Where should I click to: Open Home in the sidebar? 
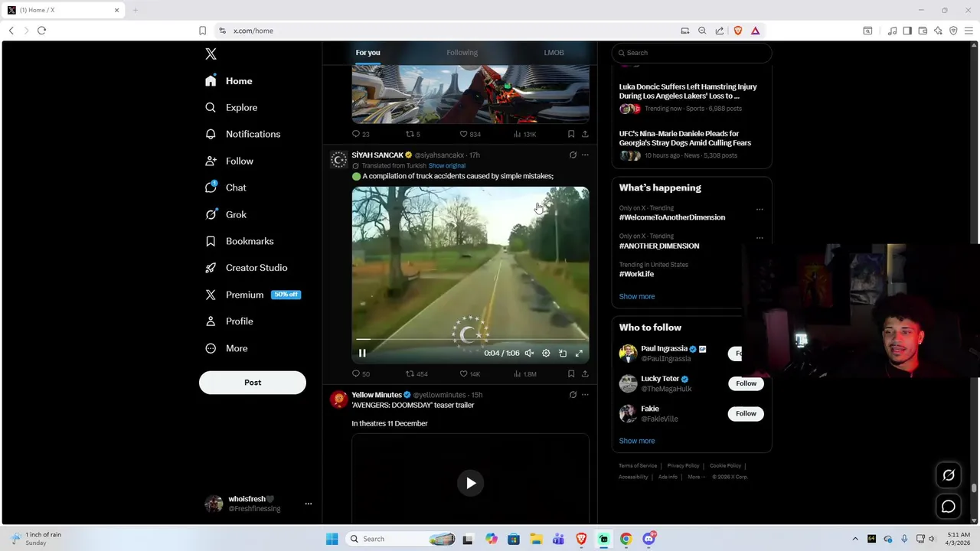(229, 81)
